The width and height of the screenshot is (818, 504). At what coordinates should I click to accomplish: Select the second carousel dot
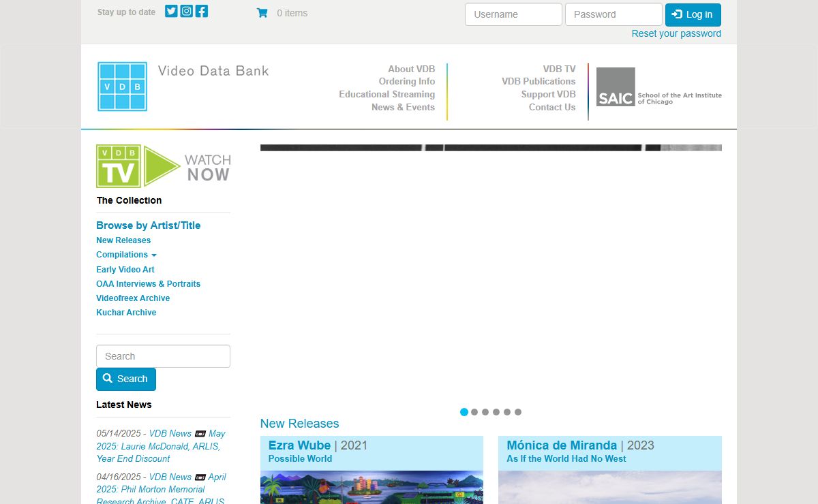474,412
